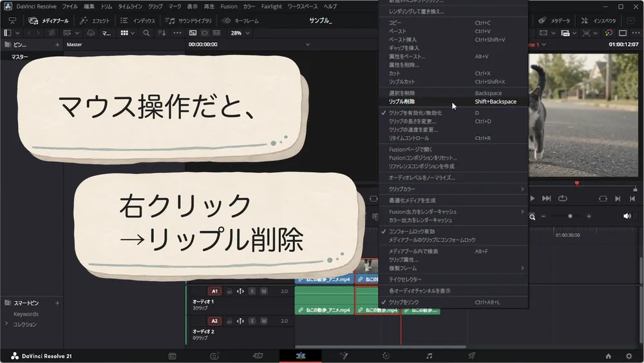Toggle lock on A1 audio track
Viewport: 644px width, 363px height.
(229, 291)
